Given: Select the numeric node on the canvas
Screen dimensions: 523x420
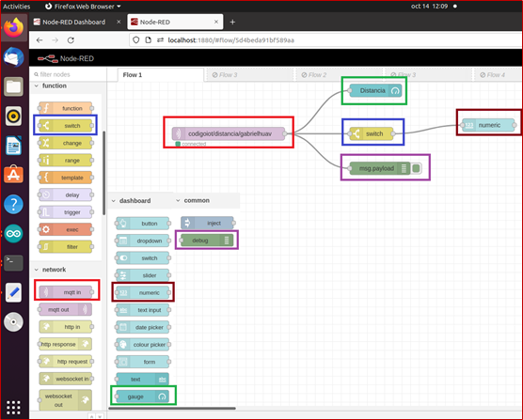Looking at the screenshot, I should [x=488, y=125].
